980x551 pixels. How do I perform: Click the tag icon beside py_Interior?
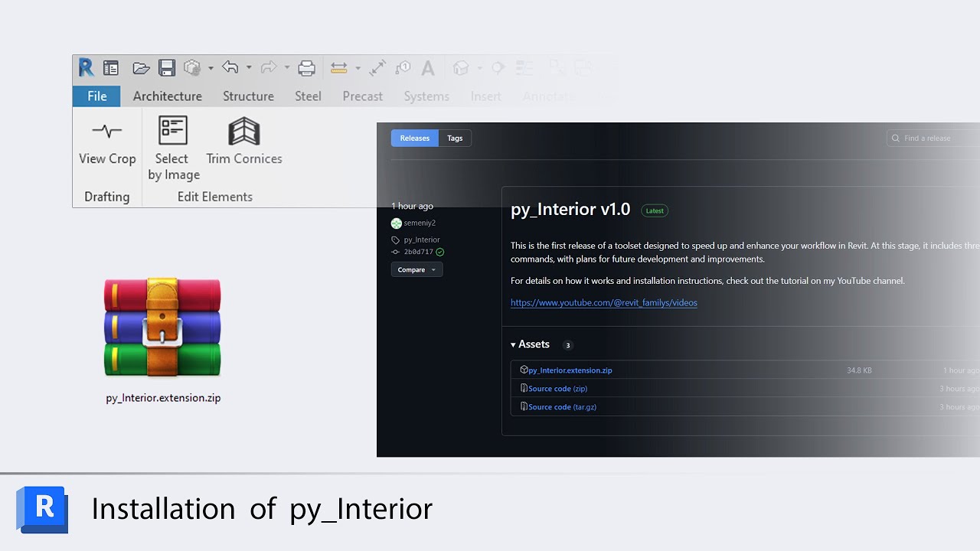(395, 240)
